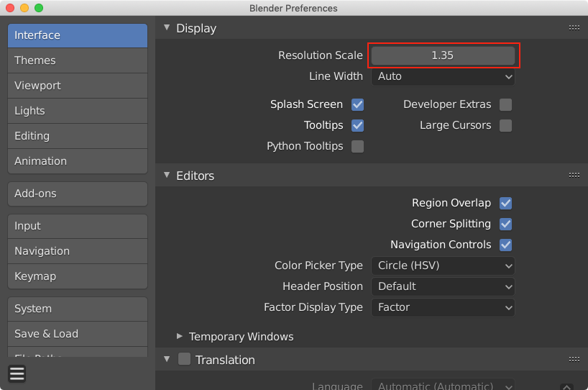The width and height of the screenshot is (588, 390).
Task: Expand the Temporary Windows subpanel
Action: pos(180,336)
